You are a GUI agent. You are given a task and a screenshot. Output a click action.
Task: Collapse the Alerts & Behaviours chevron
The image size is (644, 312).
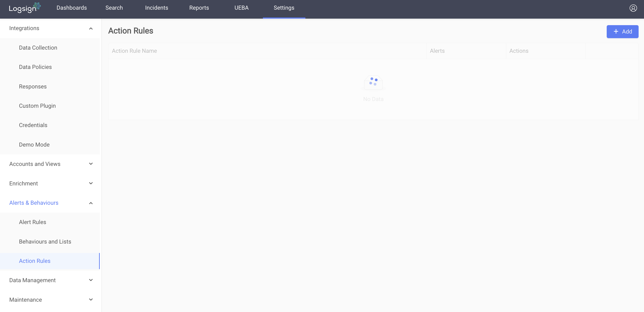coord(91,203)
